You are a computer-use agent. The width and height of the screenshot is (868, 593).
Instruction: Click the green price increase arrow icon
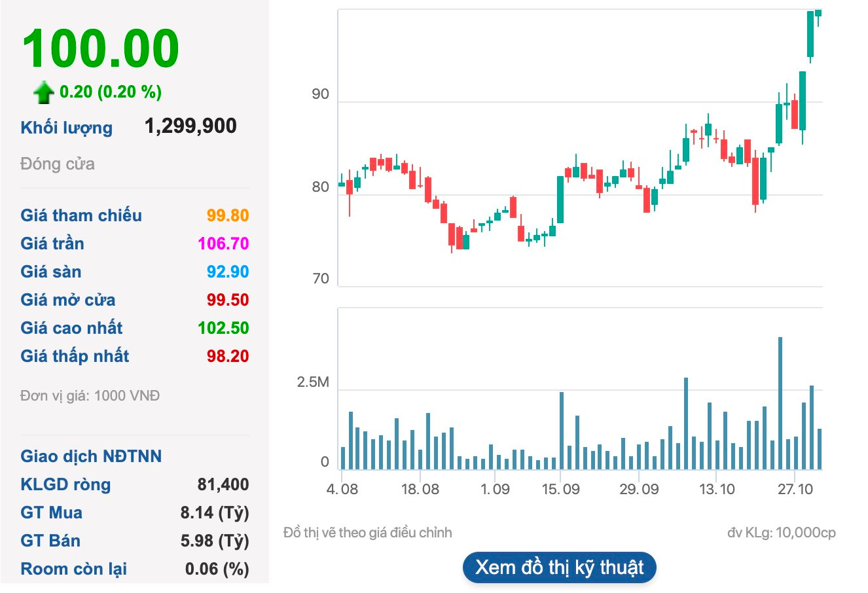tap(43, 91)
